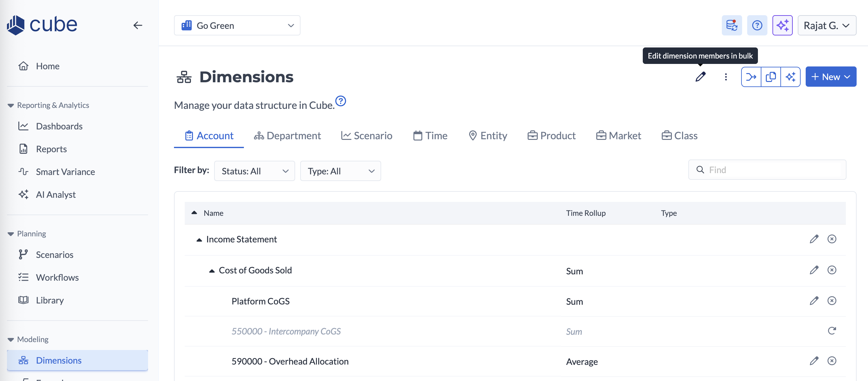This screenshot has height=381, width=868.
Task: Open the Status: All filter dropdown
Action: pos(254,171)
